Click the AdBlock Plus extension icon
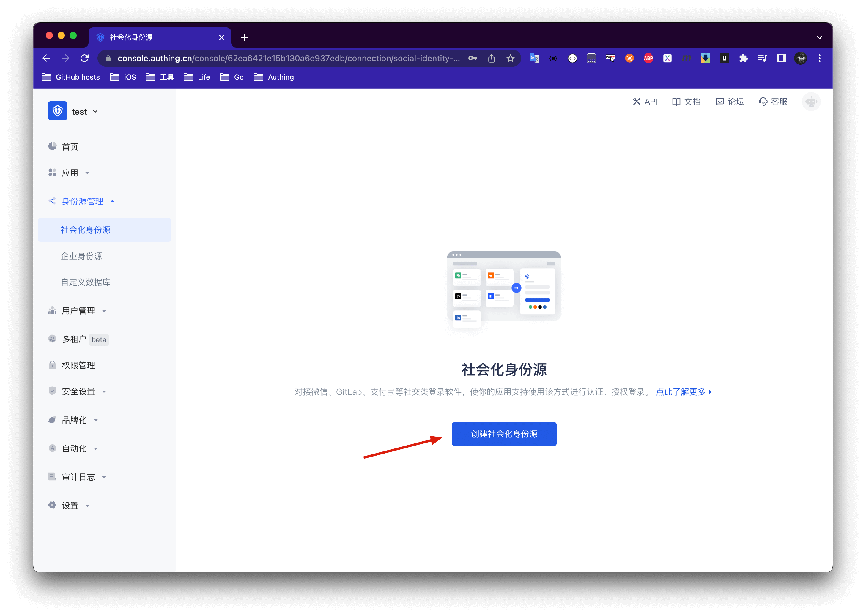 pyautogui.click(x=648, y=59)
